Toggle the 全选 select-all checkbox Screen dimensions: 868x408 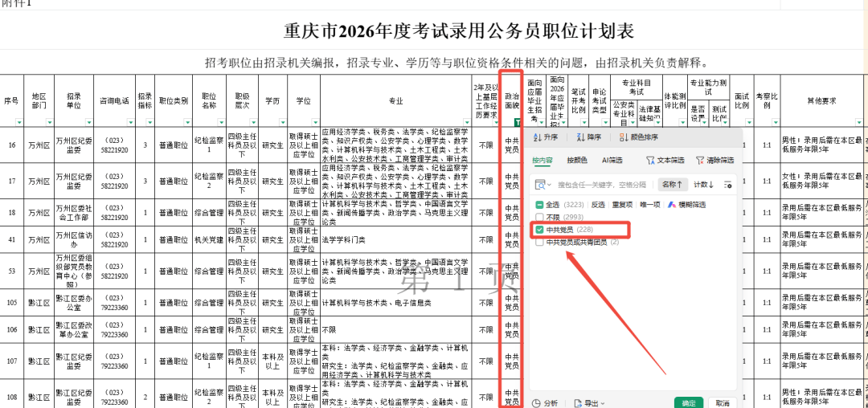pos(539,205)
